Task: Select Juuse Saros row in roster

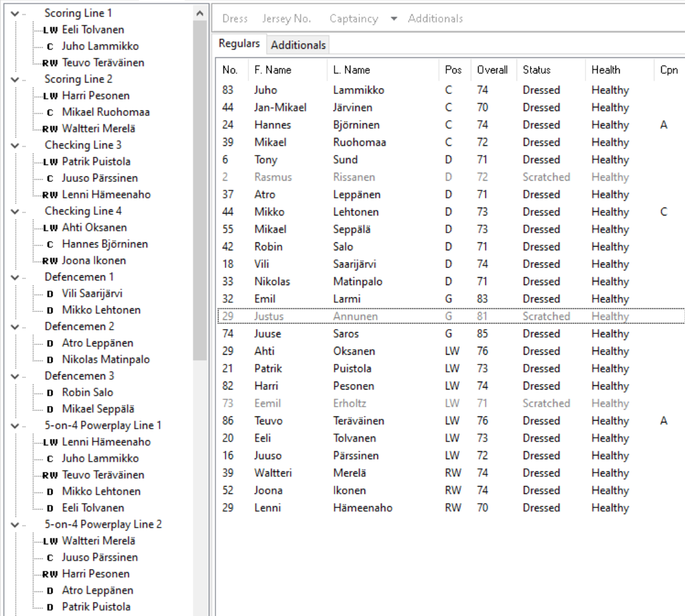Action: 450,334
